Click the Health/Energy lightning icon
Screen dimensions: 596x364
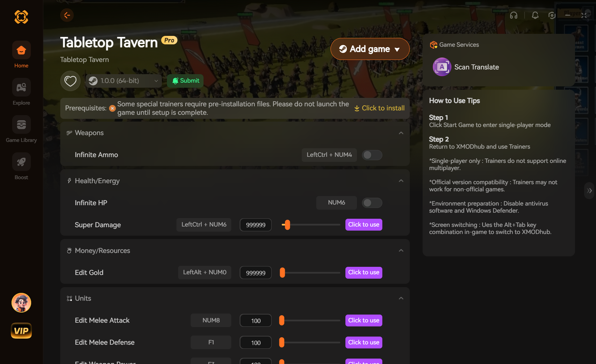point(69,181)
